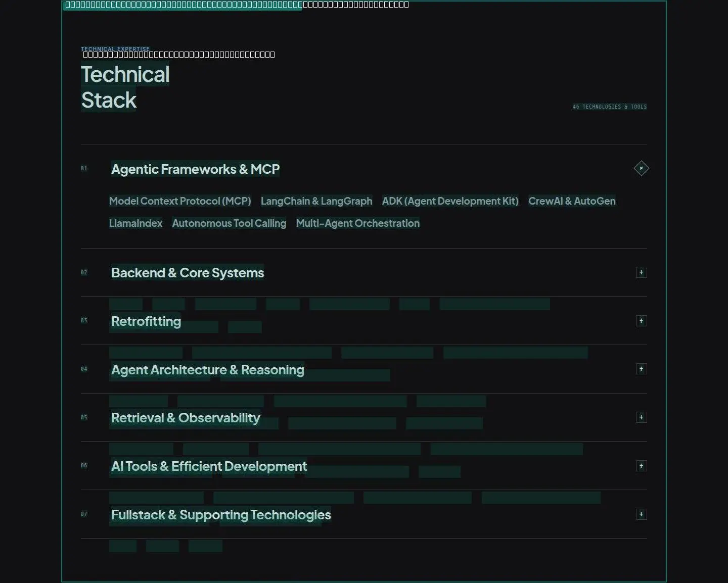
Task: Click the Technical Stack title
Action: point(125,87)
